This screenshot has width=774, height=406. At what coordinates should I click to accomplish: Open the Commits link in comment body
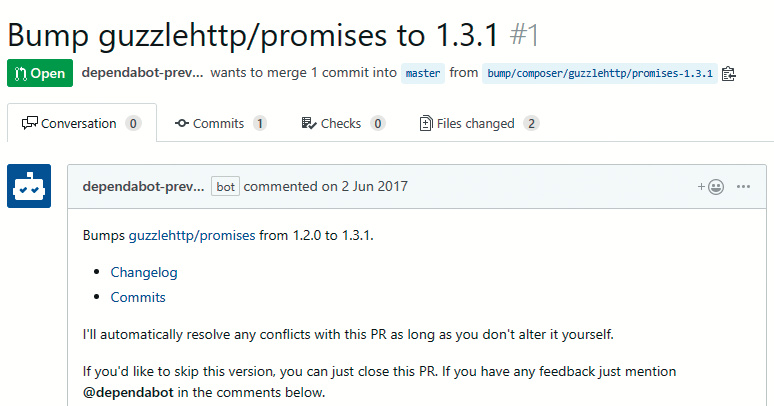(x=138, y=297)
